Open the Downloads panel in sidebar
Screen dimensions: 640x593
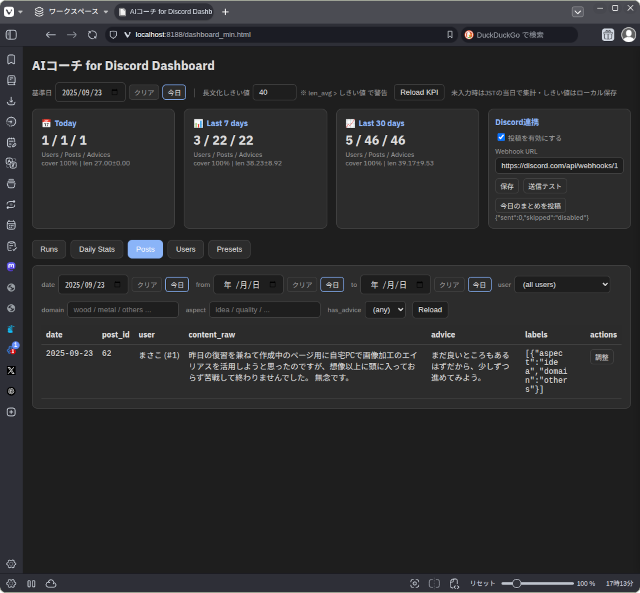pos(11,101)
